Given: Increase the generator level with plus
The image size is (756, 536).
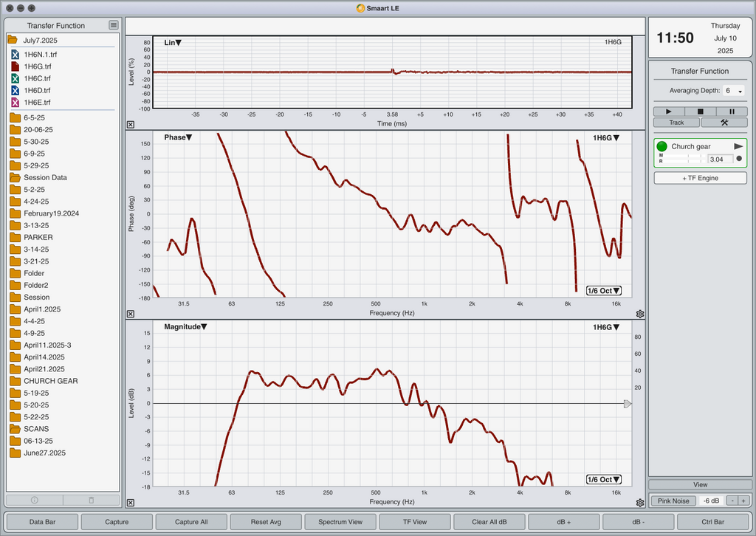Looking at the screenshot, I should [x=743, y=501].
